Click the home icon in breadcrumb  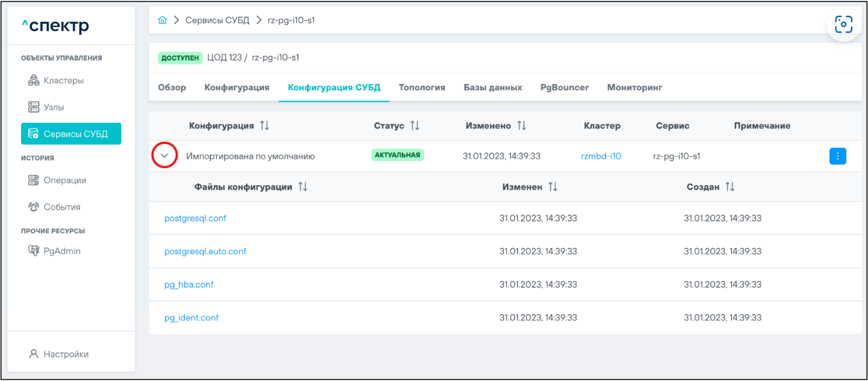(x=162, y=21)
